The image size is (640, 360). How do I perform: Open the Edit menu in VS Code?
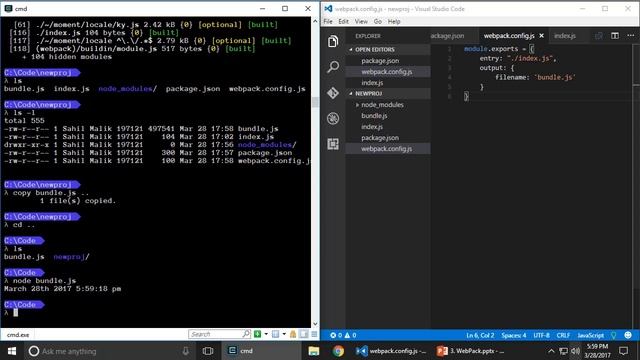pos(343,22)
